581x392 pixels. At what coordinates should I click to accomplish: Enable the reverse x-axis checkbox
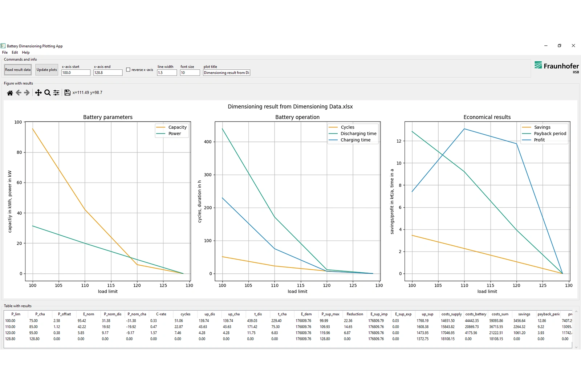point(128,70)
